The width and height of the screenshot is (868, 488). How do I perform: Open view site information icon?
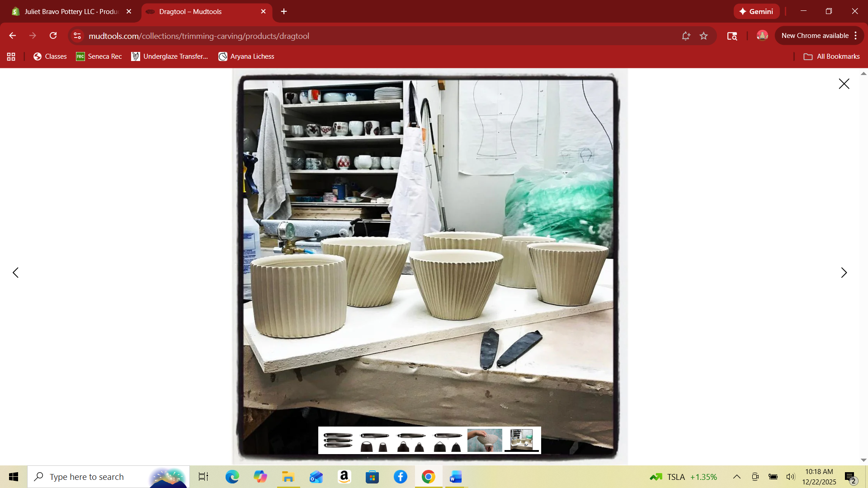click(x=77, y=36)
